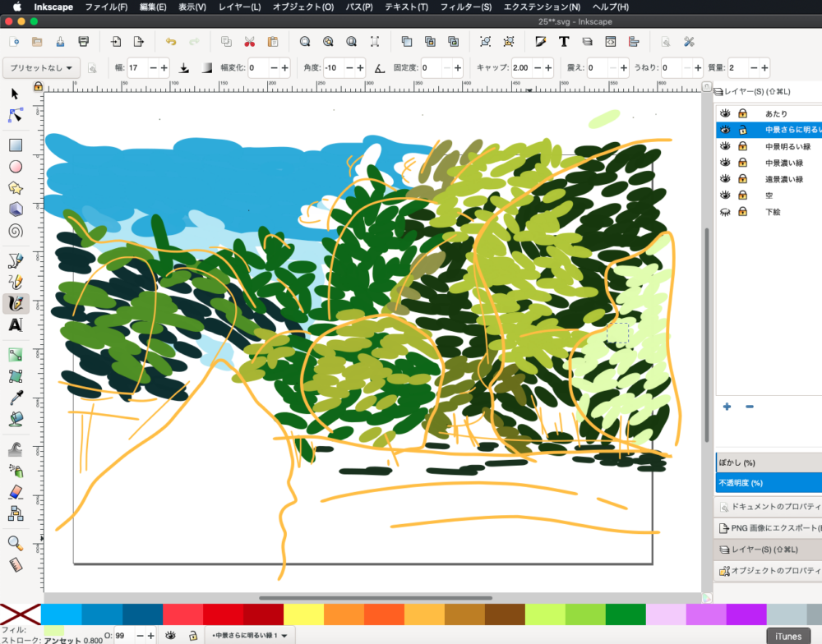The width and height of the screenshot is (822, 644).
Task: Select the Rectangle tool
Action: (15, 145)
